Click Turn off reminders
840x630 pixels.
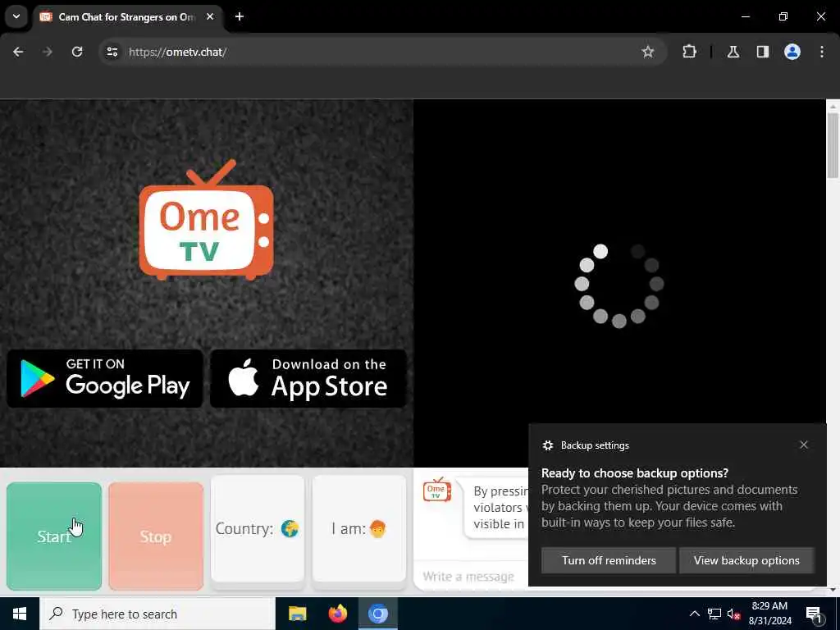pos(609,560)
